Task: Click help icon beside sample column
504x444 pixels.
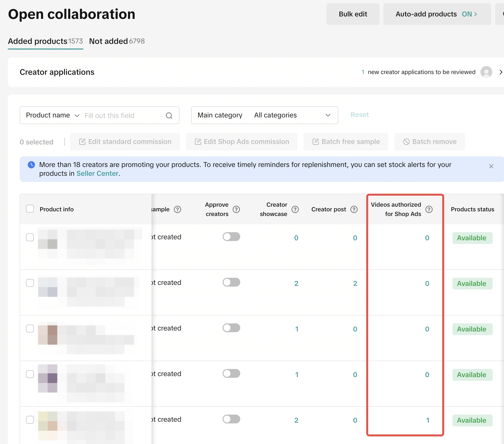Action: click(x=177, y=209)
